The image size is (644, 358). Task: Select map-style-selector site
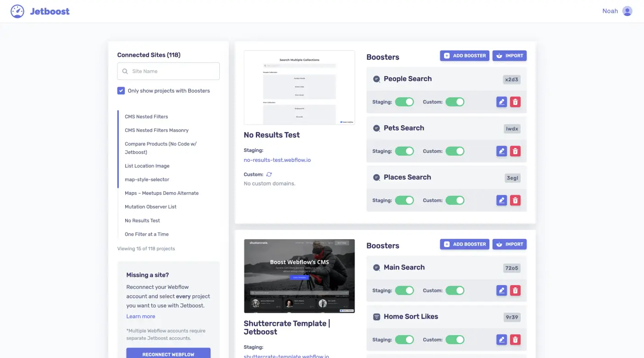pyautogui.click(x=147, y=180)
